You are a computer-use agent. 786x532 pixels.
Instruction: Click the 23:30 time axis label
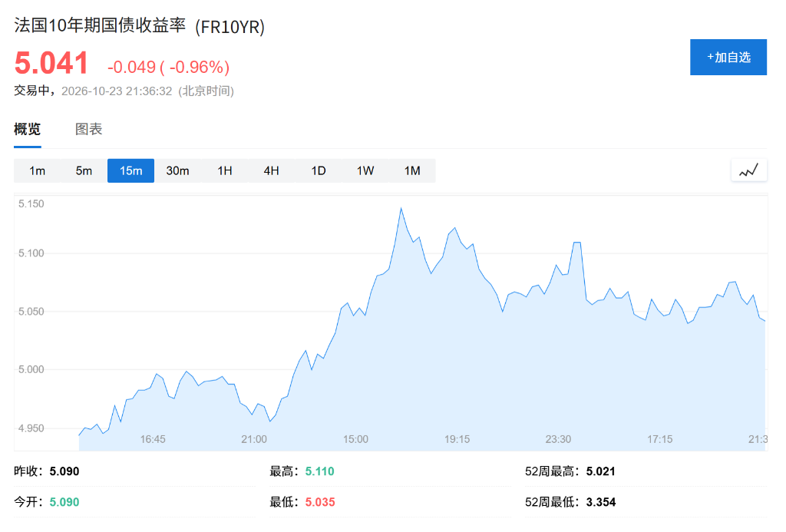pos(558,439)
